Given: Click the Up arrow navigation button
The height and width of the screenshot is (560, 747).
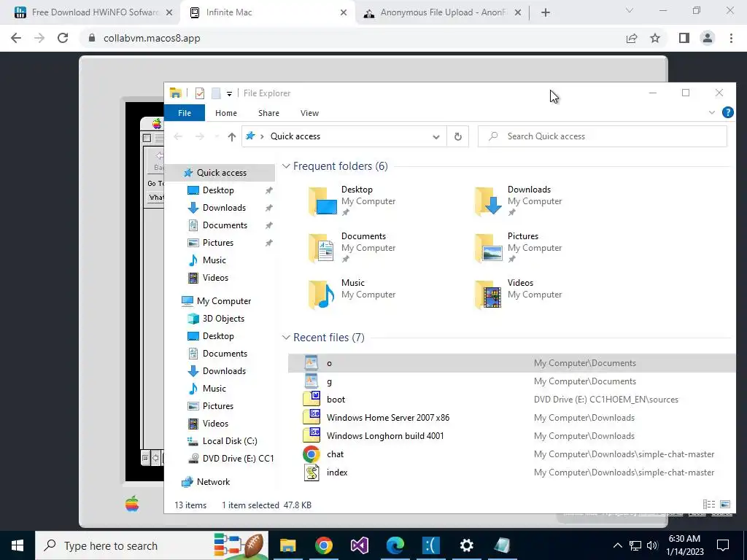Looking at the screenshot, I should [231, 136].
